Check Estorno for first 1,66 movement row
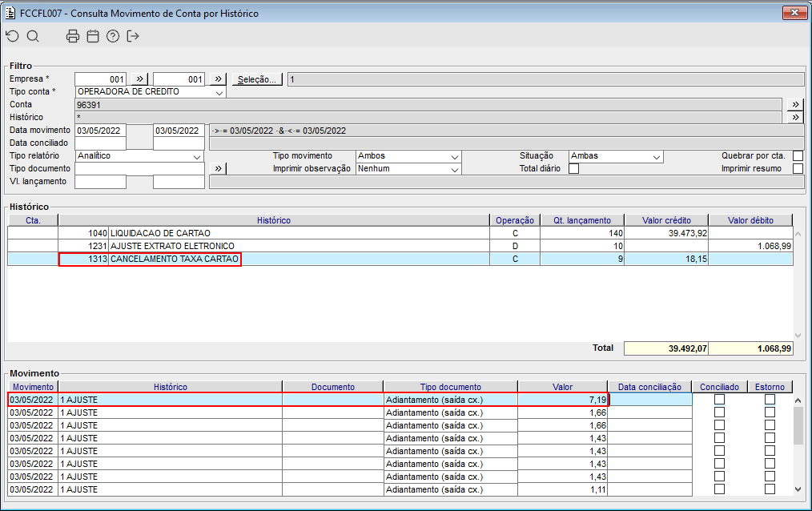The height and width of the screenshot is (511, 812). pyautogui.click(x=770, y=412)
